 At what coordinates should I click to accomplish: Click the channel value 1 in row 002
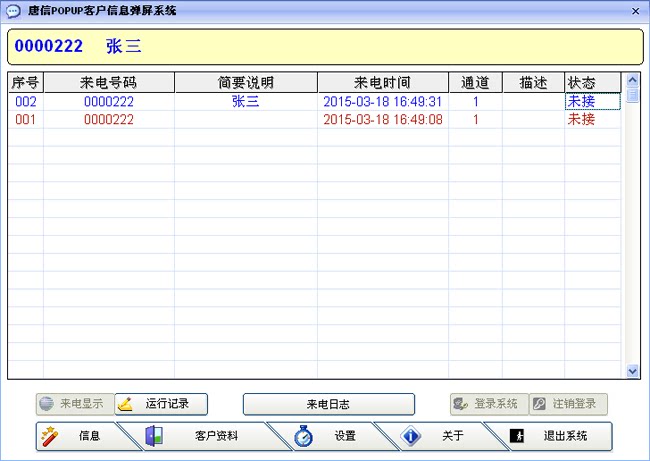[x=475, y=102]
